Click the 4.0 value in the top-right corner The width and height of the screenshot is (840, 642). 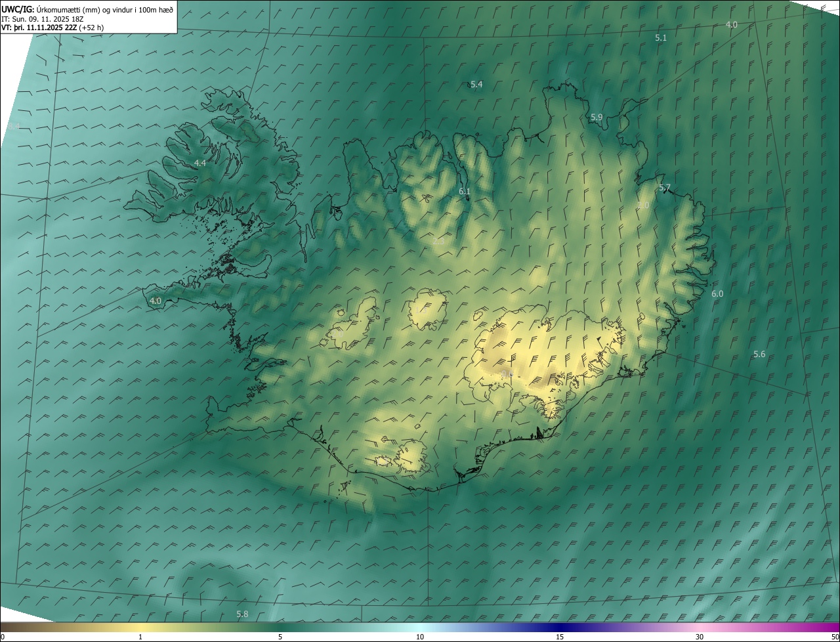click(x=731, y=24)
